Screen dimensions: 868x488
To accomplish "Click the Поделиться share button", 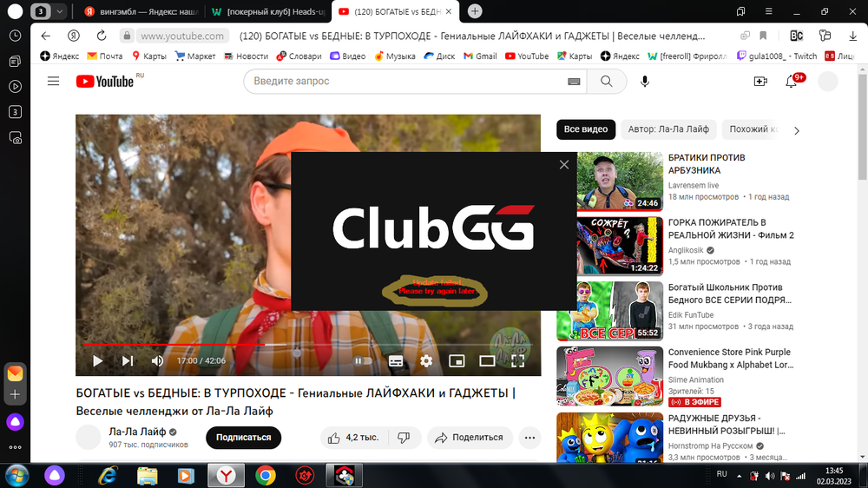I will click(469, 438).
